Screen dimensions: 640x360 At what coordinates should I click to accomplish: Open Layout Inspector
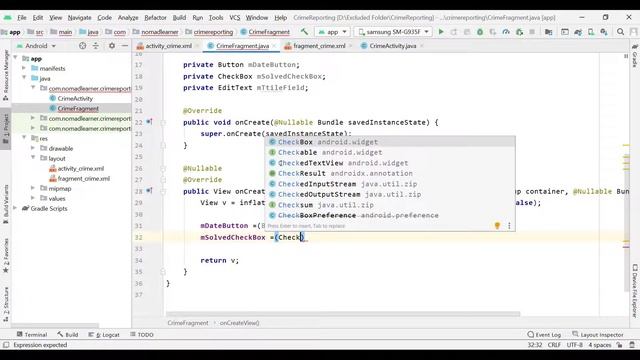598,335
